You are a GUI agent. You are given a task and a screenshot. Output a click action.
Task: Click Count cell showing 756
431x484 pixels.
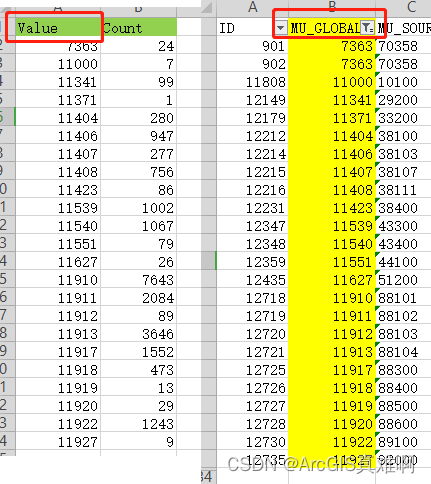click(x=139, y=172)
